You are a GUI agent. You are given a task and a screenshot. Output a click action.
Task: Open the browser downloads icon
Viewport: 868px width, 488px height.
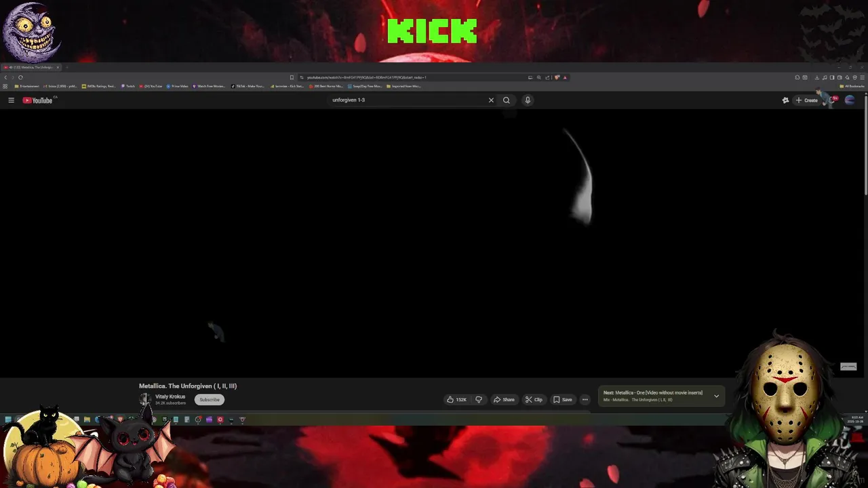pos(816,77)
